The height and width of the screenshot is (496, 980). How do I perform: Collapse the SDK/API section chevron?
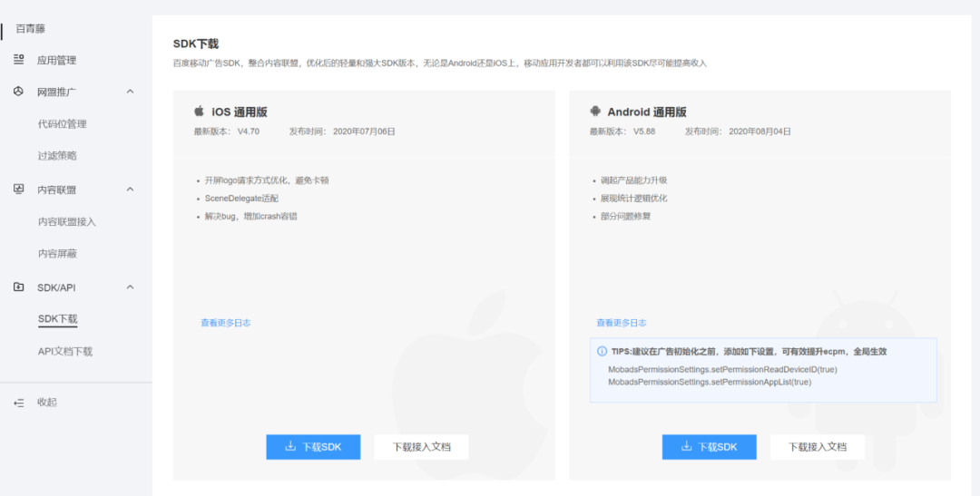[130, 287]
